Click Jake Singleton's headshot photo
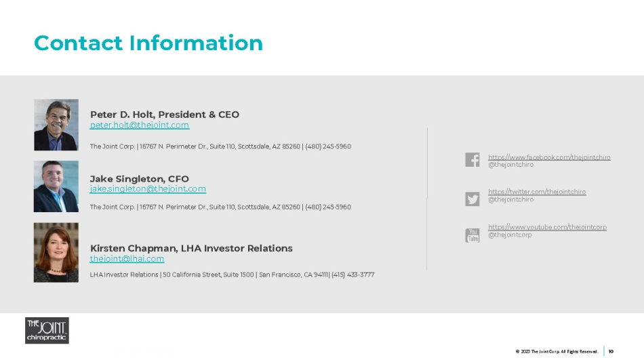 click(x=56, y=186)
